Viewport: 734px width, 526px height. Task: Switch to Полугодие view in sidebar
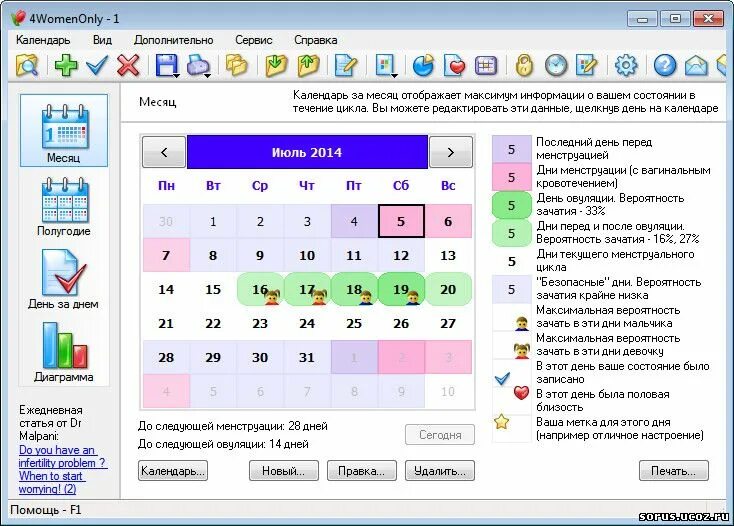click(64, 206)
